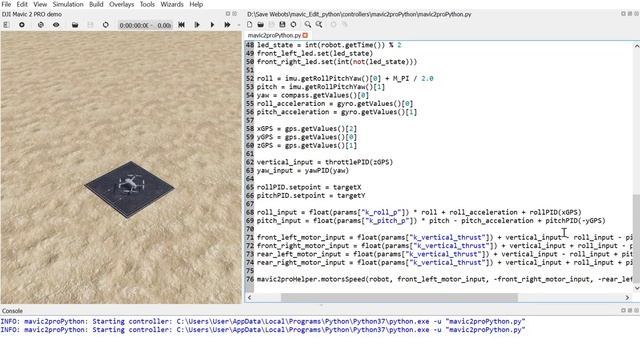This screenshot has height=360, width=640.
Task: Step the simulation one frame
Action: click(x=197, y=25)
